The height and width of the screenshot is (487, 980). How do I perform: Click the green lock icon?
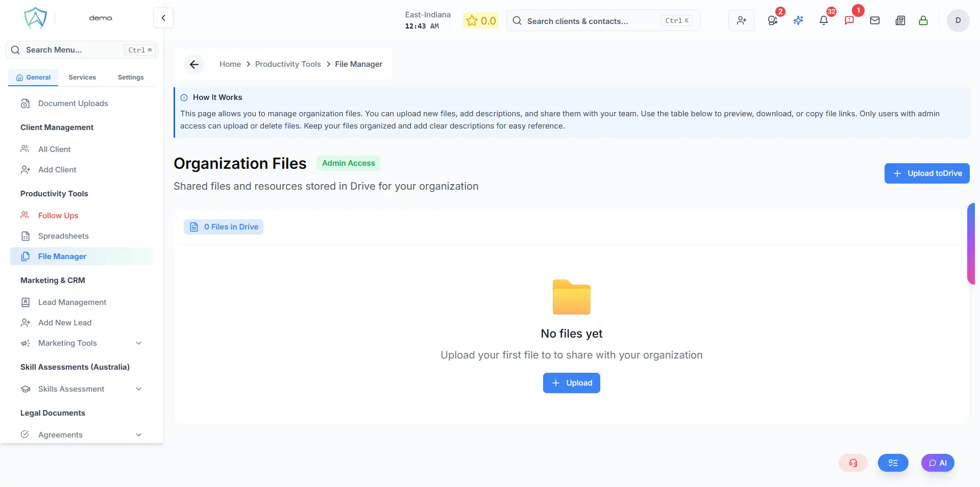click(x=923, y=21)
